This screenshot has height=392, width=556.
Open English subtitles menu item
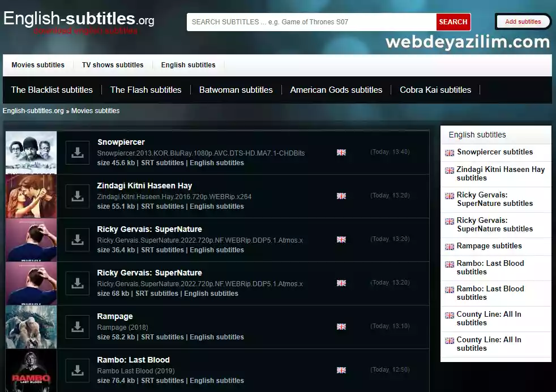point(189,65)
